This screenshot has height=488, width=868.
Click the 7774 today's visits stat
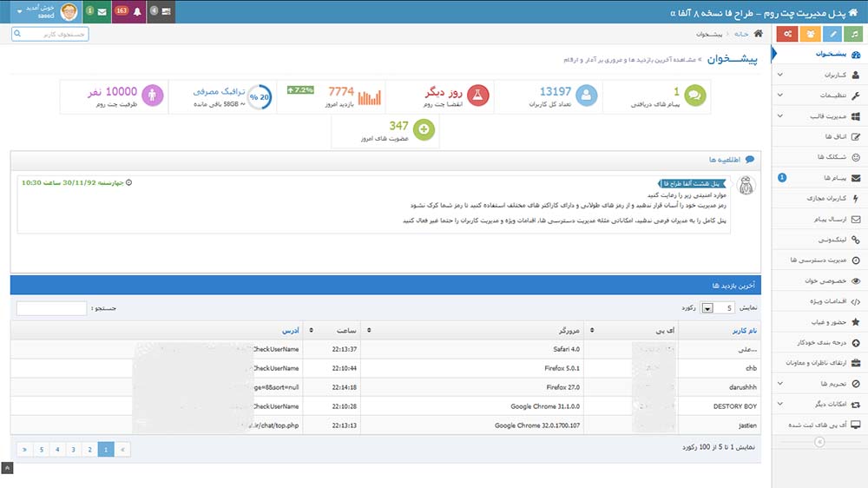click(331, 96)
